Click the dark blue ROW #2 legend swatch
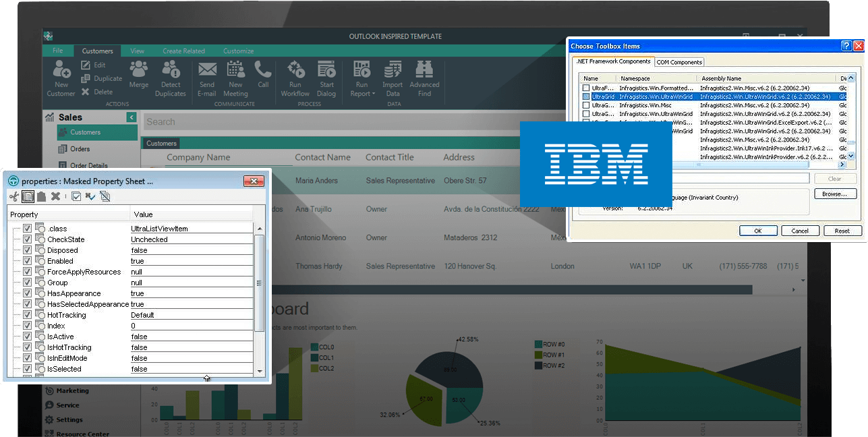 pos(538,366)
